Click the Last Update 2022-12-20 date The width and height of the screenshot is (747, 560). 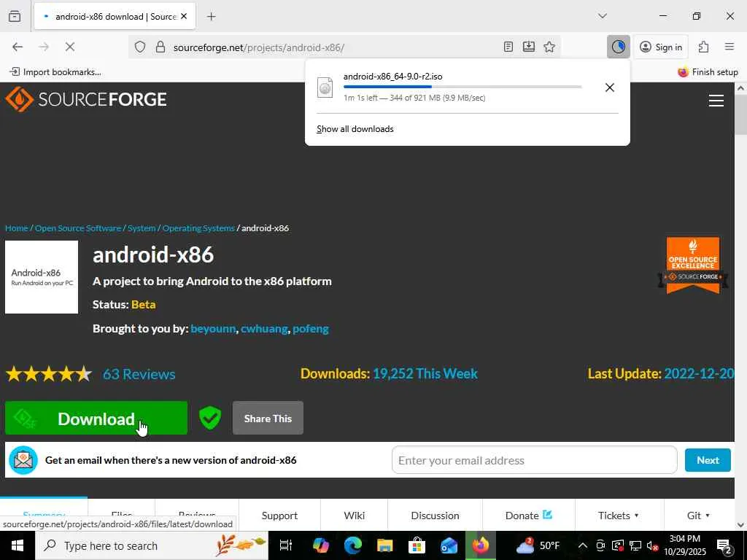(x=699, y=374)
